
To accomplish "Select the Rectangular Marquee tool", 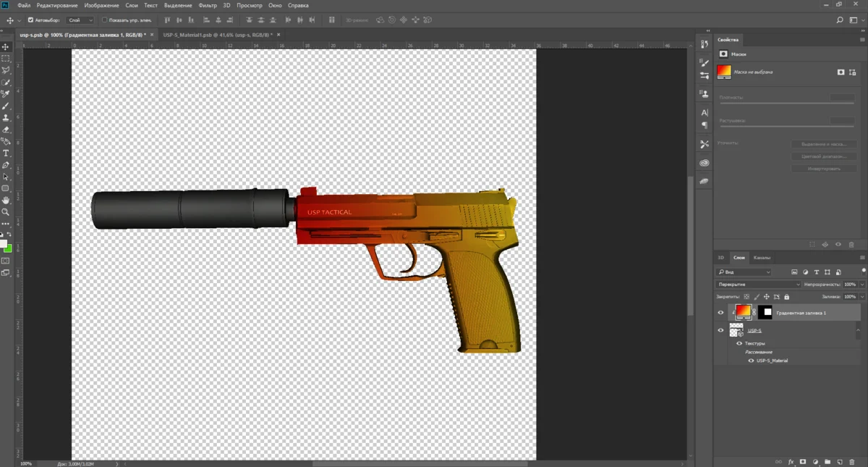I will [6, 59].
